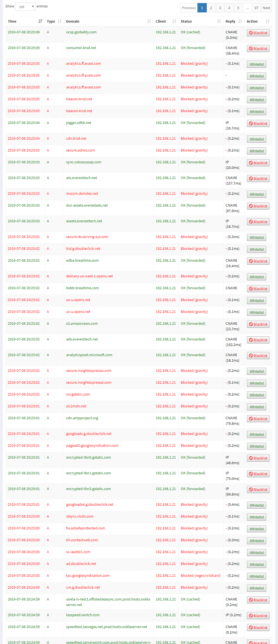Blacklist encrypted-tbn0.gstatic.com
Screen dimensions: 278x644
click(258, 458)
